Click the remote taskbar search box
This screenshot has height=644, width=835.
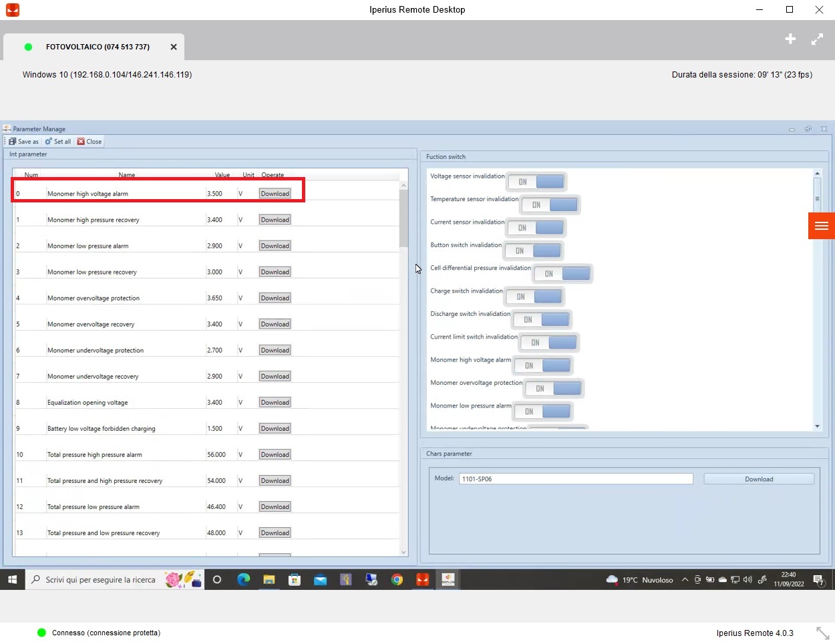click(114, 580)
